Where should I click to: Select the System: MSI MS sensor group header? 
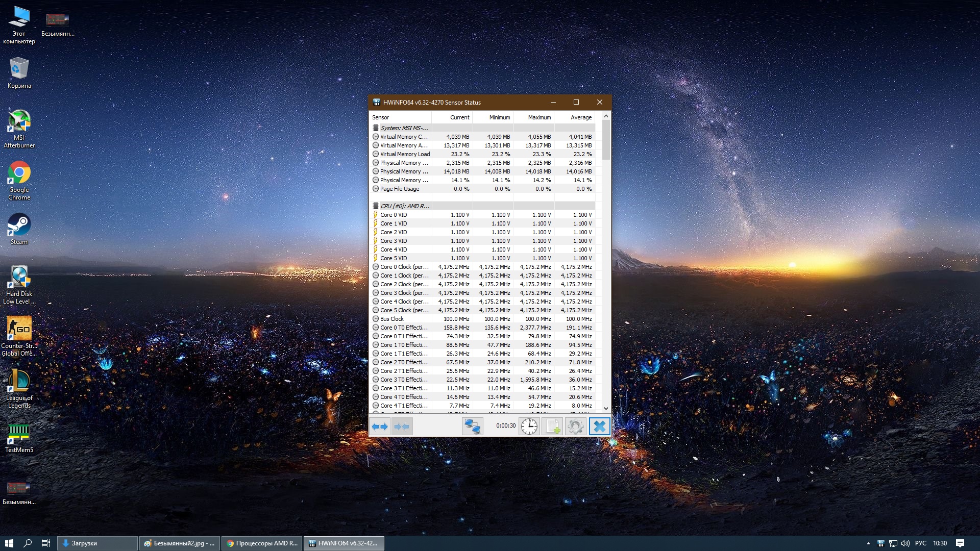coord(404,128)
